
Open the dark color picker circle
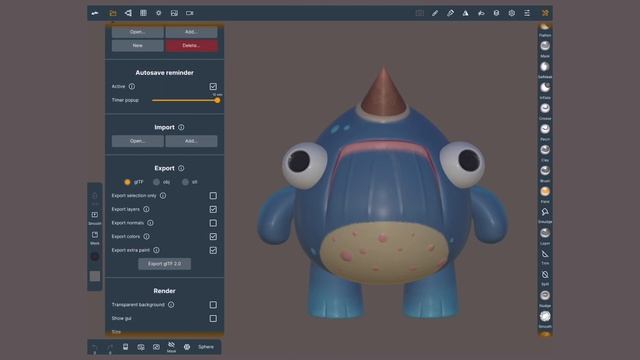95,256
